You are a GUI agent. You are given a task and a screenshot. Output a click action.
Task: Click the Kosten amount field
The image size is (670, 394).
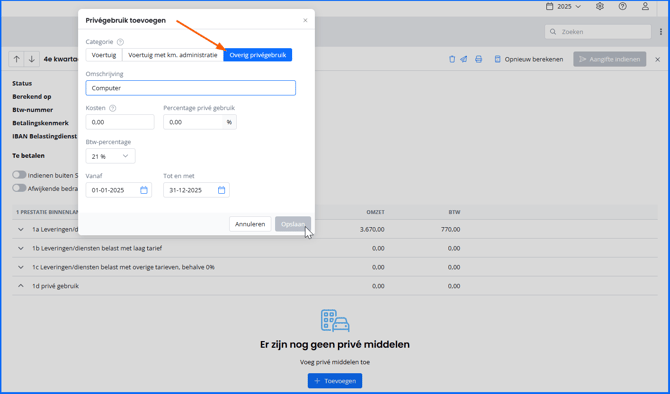pos(120,122)
